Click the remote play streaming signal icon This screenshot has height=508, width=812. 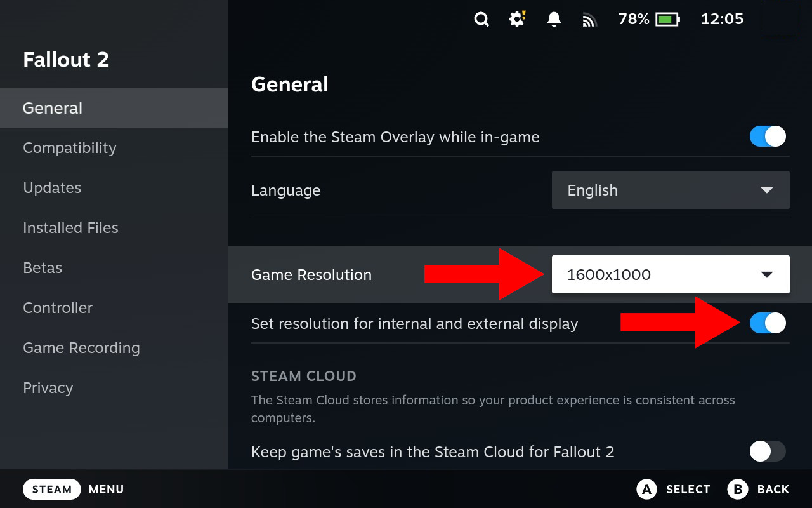click(x=590, y=20)
